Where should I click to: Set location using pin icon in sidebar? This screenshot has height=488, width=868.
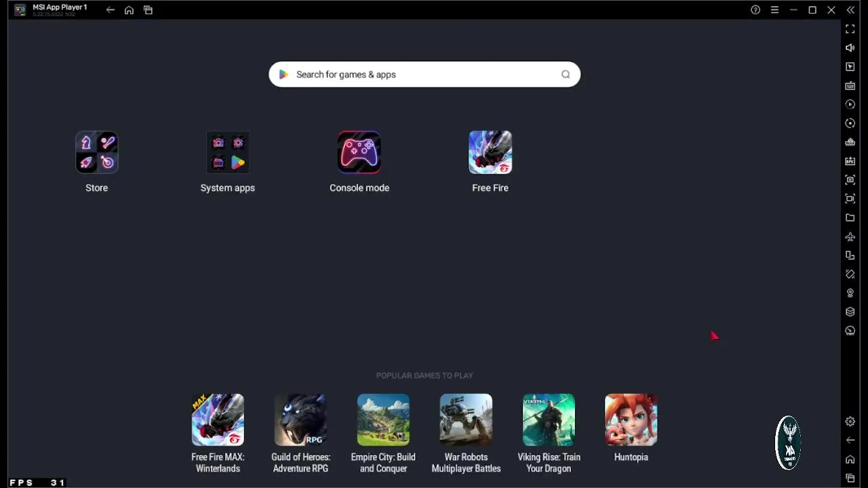pos(850,293)
